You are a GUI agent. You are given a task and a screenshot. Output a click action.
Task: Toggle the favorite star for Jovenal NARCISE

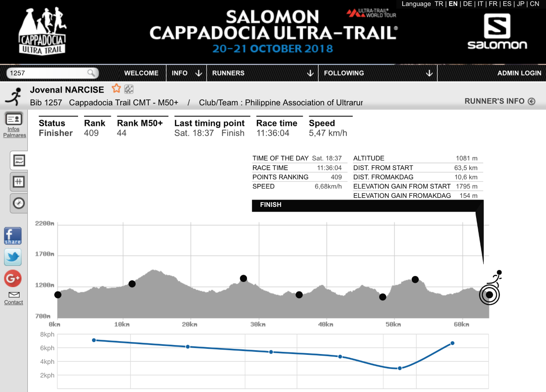point(116,89)
